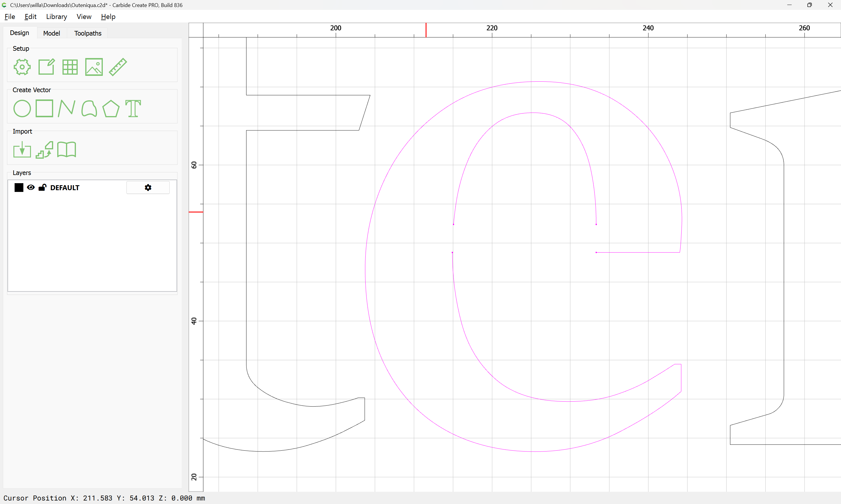Screen dimensions: 841x504
Task: Select the Polyline tool
Action: pos(67,109)
